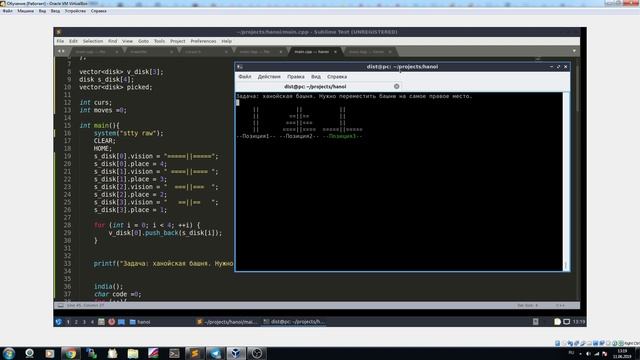Close the dist@pc terminal tab with its round button
Viewport: 640px width, 360px height.
[x=396, y=87]
